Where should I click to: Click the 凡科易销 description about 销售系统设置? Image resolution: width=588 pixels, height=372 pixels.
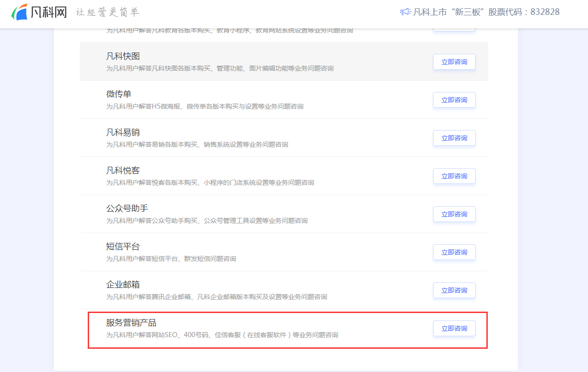pos(197,144)
